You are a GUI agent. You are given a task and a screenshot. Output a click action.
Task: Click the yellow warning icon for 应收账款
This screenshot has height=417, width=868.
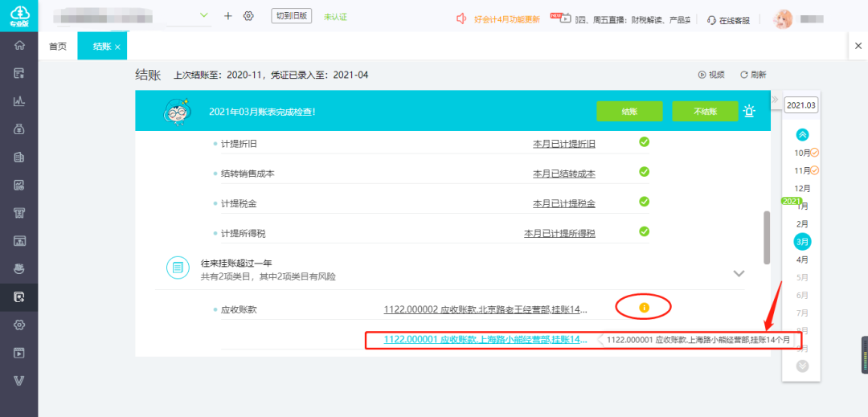(x=644, y=307)
